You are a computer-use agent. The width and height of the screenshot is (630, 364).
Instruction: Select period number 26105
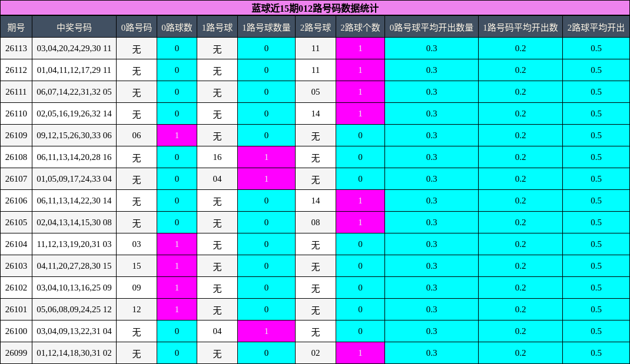tap(16, 222)
